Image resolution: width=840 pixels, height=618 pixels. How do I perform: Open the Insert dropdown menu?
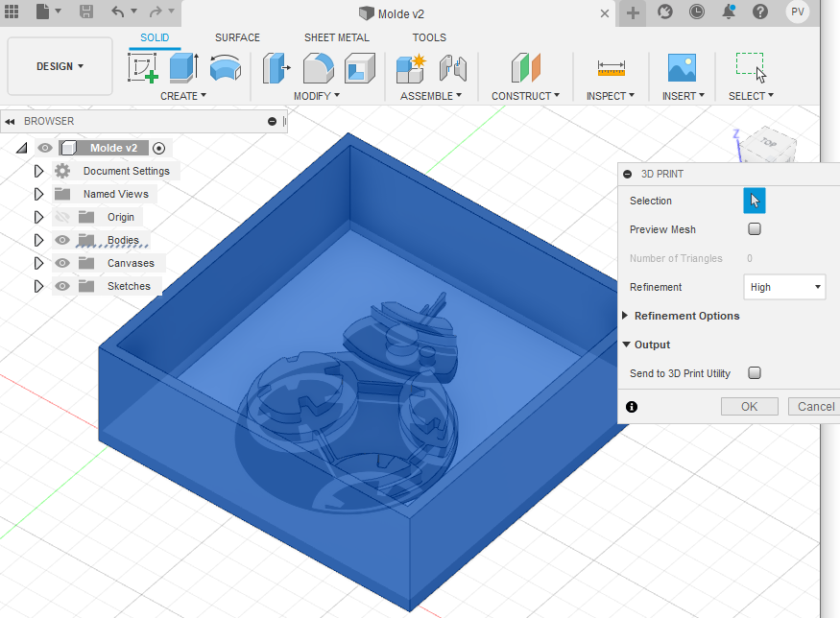[683, 96]
